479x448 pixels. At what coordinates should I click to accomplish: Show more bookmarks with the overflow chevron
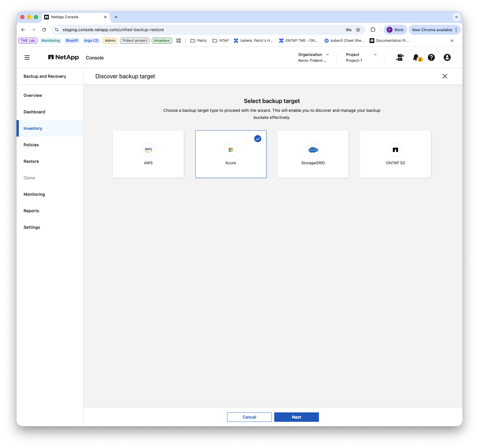pyautogui.click(x=452, y=41)
